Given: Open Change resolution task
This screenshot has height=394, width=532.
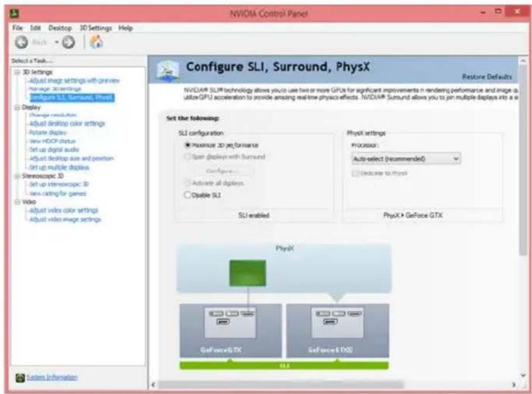Looking at the screenshot, I should tap(53, 115).
